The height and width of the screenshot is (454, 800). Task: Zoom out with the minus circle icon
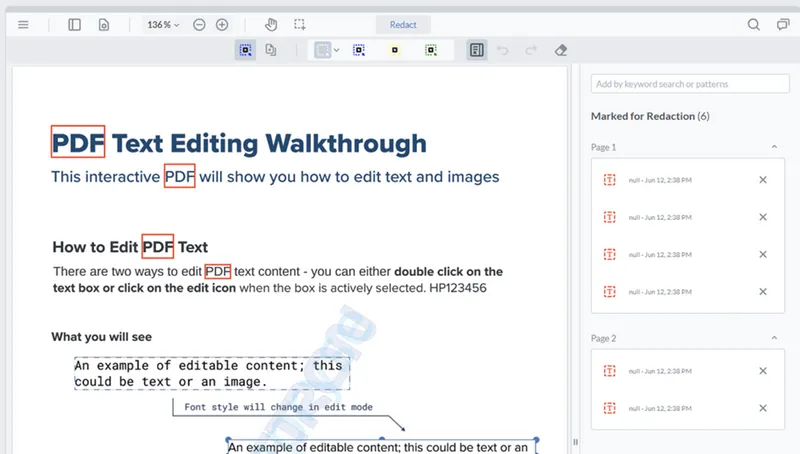[199, 24]
